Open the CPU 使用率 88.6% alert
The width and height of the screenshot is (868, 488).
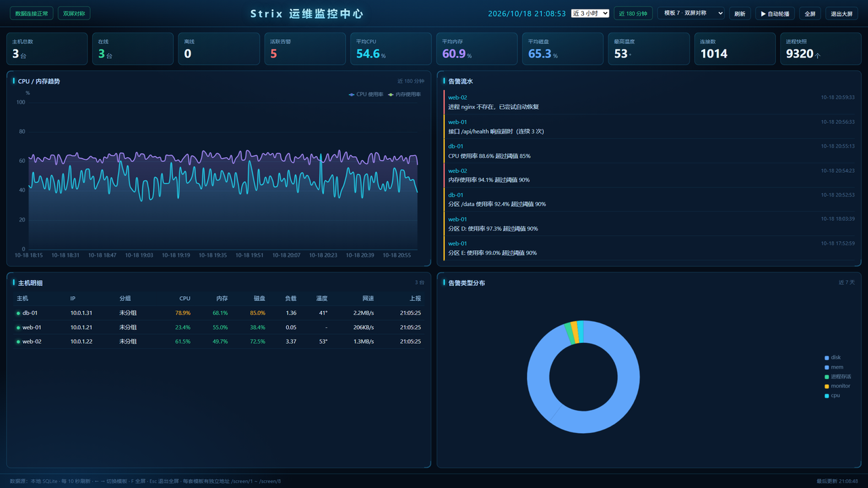pos(649,150)
